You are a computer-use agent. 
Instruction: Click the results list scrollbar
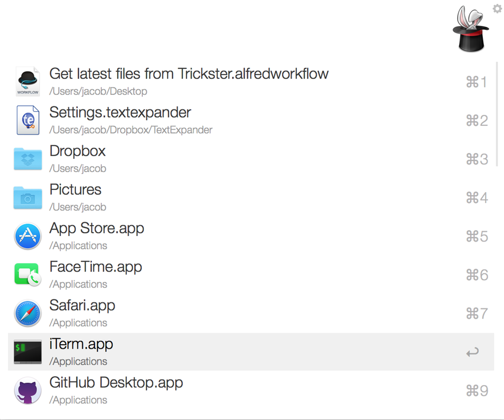point(497,114)
